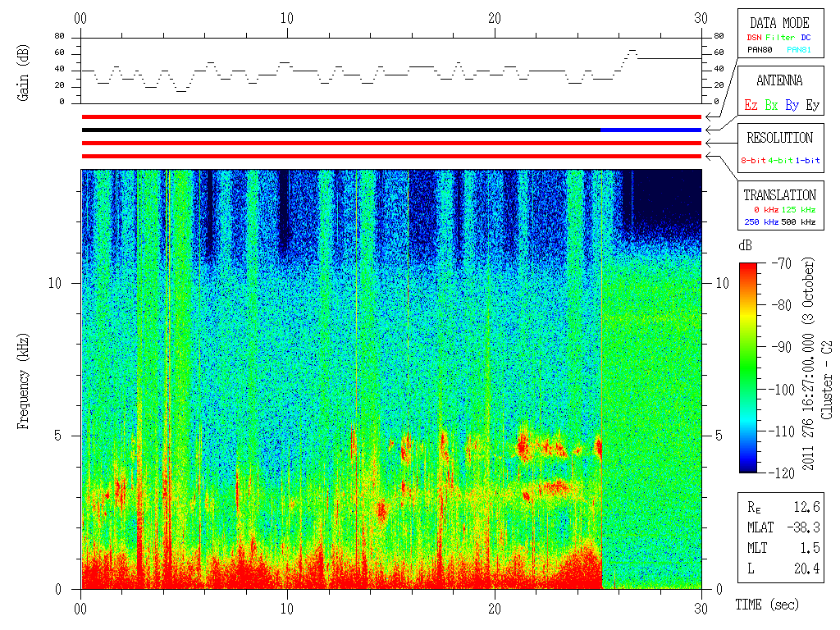This screenshot has width=840, height=630.
Task: Click the RE value 12.6
Action: (807, 507)
